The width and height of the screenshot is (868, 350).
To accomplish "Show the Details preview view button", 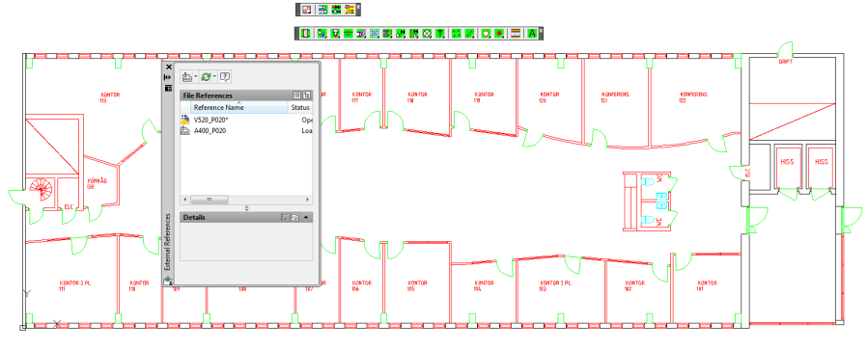I will [x=295, y=217].
